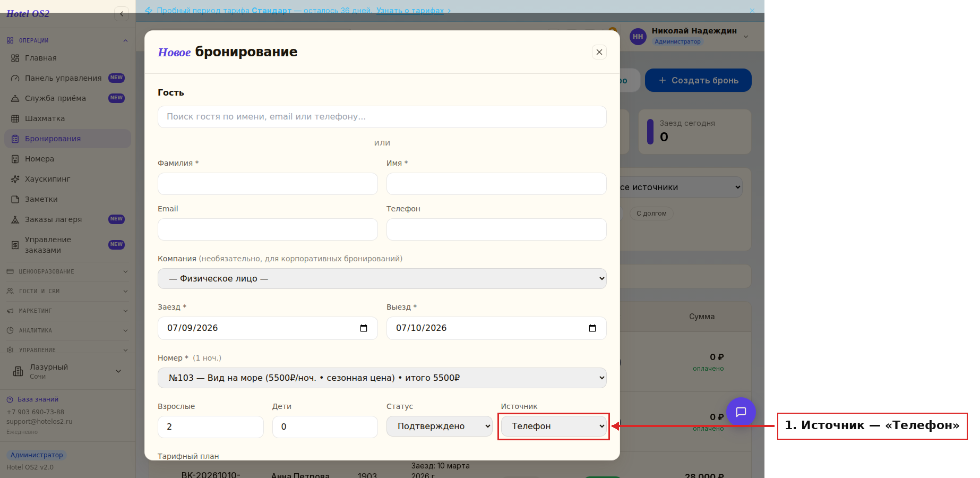Collapse sidebar with the arrow icon

122,14
